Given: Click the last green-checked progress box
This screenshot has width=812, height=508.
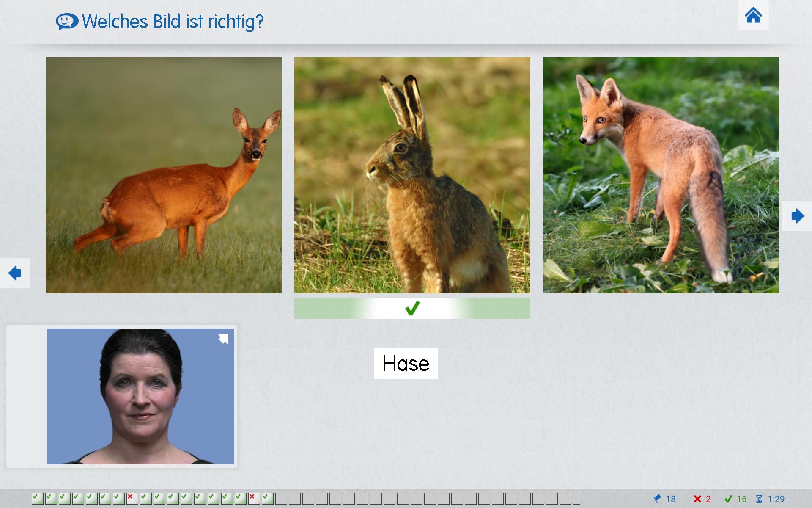Looking at the screenshot, I should click(x=267, y=499).
